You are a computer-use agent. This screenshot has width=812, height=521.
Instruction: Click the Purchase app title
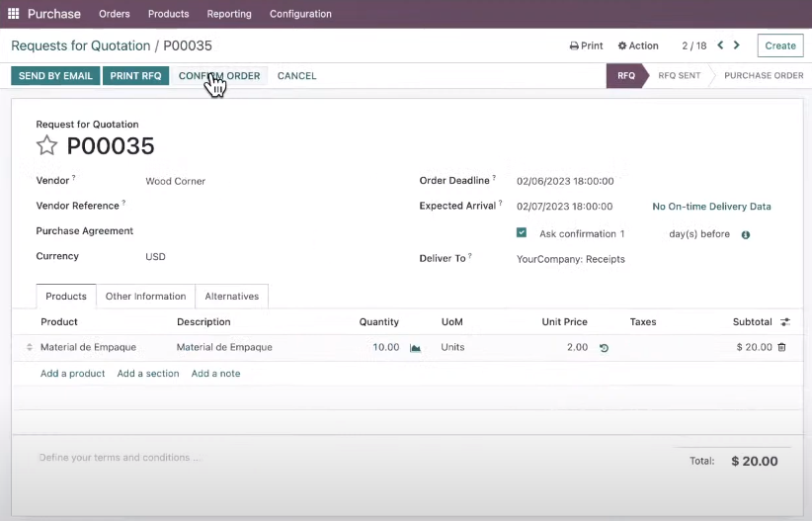(54, 14)
